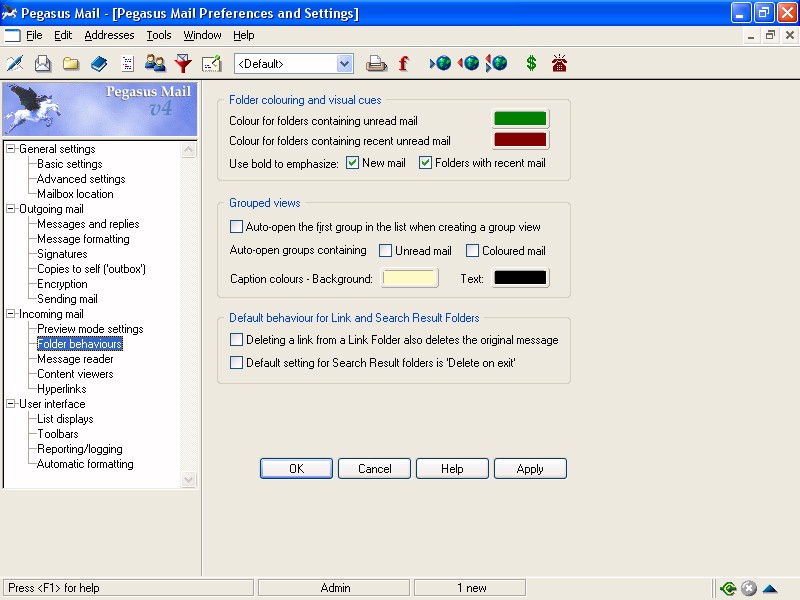Image resolution: width=800 pixels, height=600 pixels.
Task: Click the Apply button
Action: (530, 468)
